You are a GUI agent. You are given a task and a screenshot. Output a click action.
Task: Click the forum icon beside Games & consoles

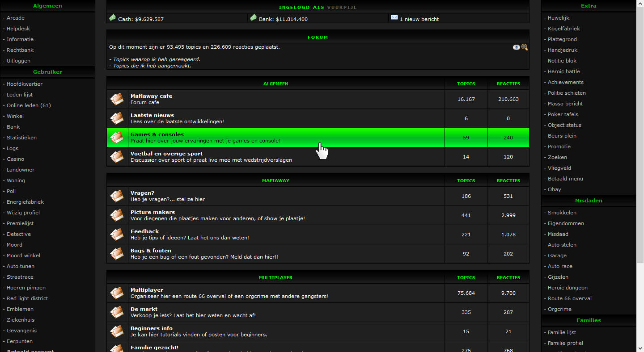(x=117, y=138)
